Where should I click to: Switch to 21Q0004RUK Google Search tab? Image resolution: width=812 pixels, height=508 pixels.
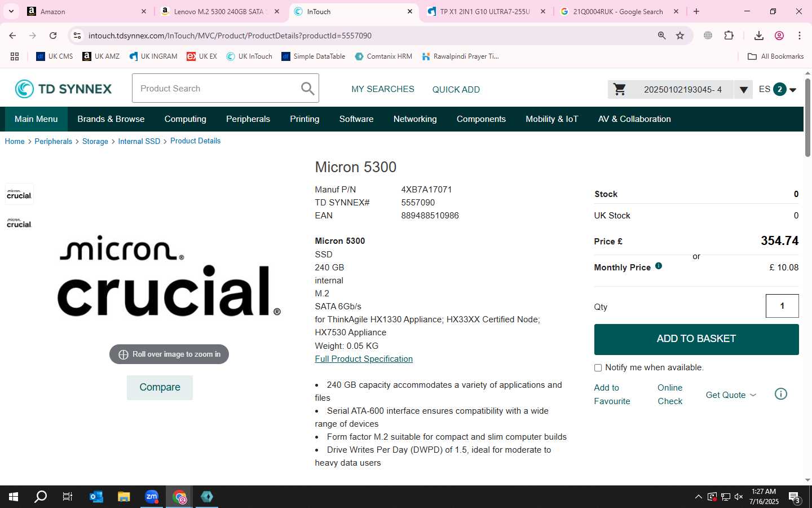618,11
